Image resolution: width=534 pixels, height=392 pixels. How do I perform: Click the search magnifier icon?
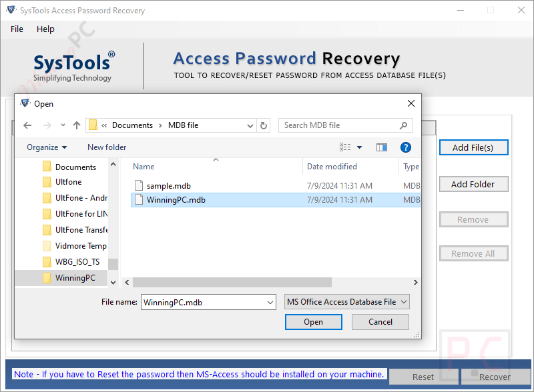tap(404, 125)
